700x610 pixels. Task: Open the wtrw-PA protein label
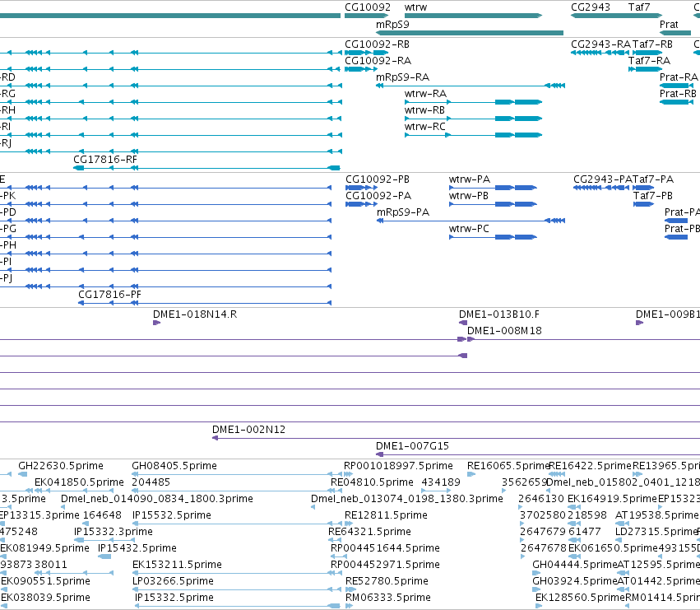470,179
